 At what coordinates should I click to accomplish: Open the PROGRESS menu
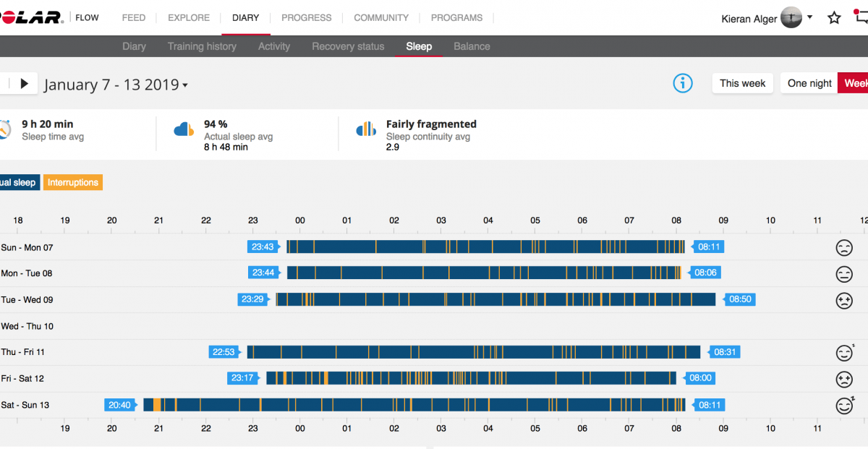pyautogui.click(x=307, y=17)
